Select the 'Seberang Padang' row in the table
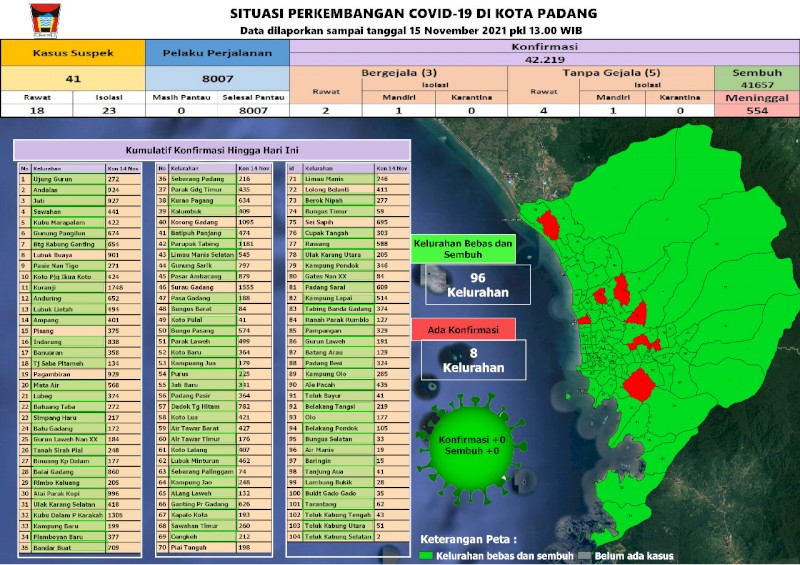The height and width of the screenshot is (565, 800). 214,179
